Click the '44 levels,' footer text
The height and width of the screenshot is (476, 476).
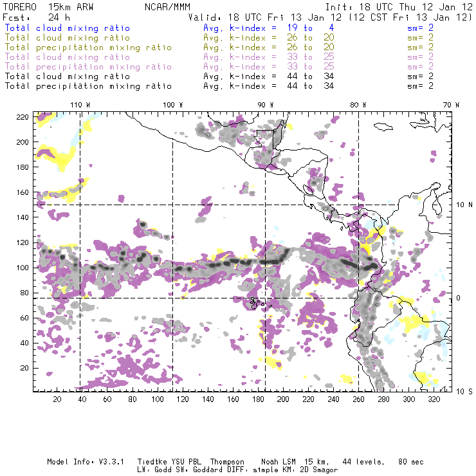pyautogui.click(x=363, y=462)
